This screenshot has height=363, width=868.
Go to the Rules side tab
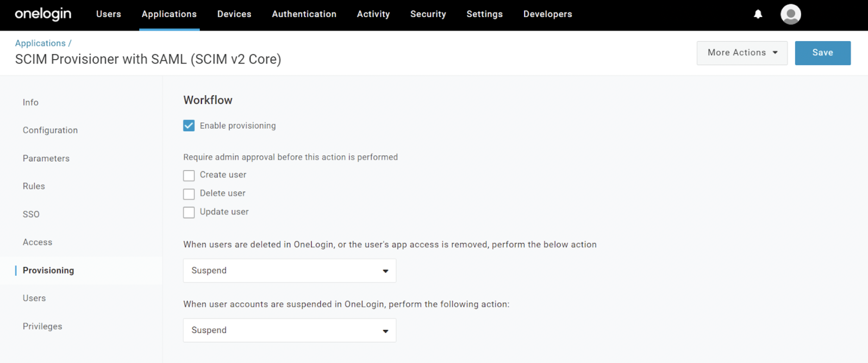click(x=34, y=186)
